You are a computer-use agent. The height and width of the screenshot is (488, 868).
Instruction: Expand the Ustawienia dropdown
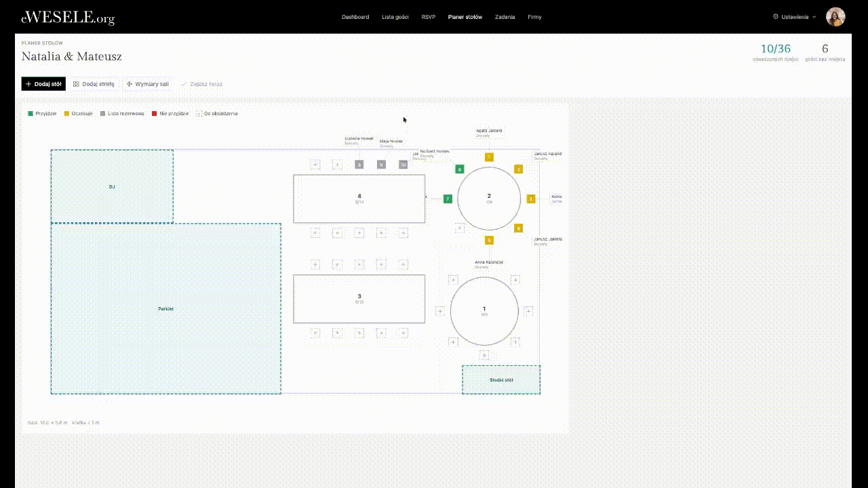point(795,17)
